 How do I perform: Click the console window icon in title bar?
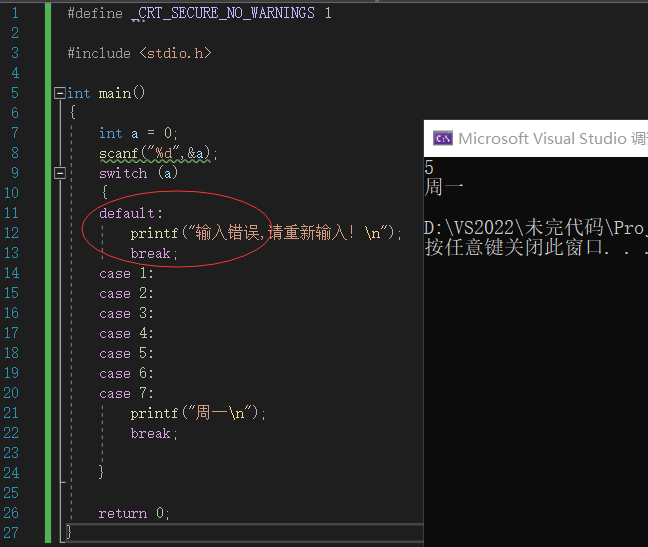pyautogui.click(x=443, y=138)
